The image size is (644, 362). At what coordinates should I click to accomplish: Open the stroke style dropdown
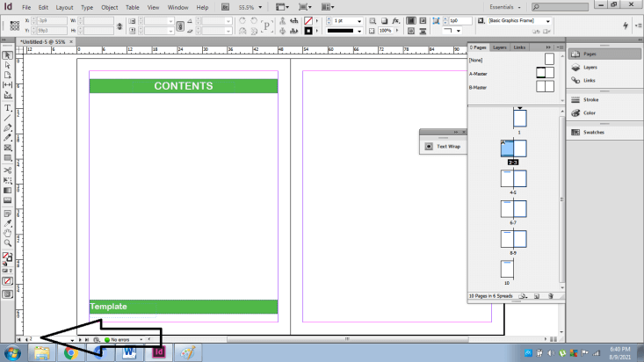point(359,31)
